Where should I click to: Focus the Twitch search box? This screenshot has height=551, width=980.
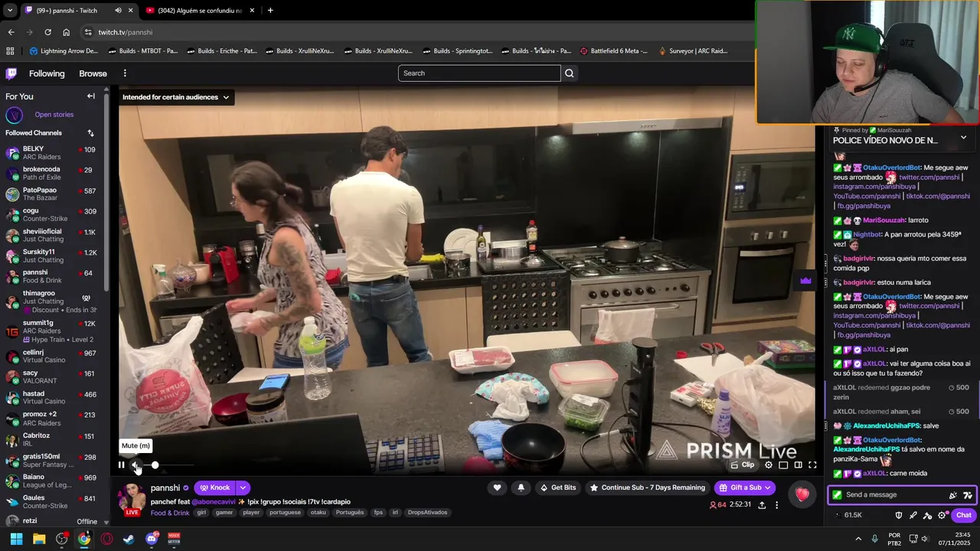coord(479,73)
